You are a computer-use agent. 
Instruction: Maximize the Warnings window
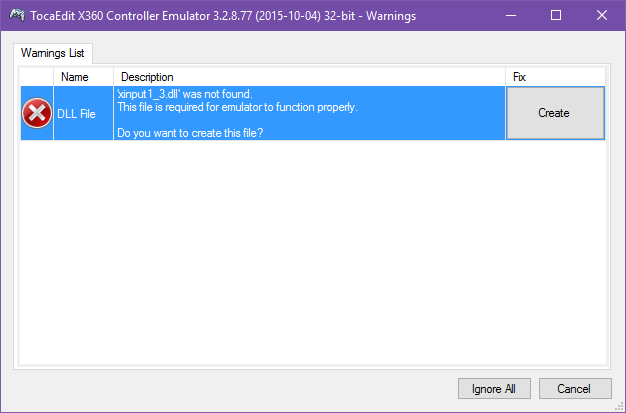pyautogui.click(x=556, y=16)
